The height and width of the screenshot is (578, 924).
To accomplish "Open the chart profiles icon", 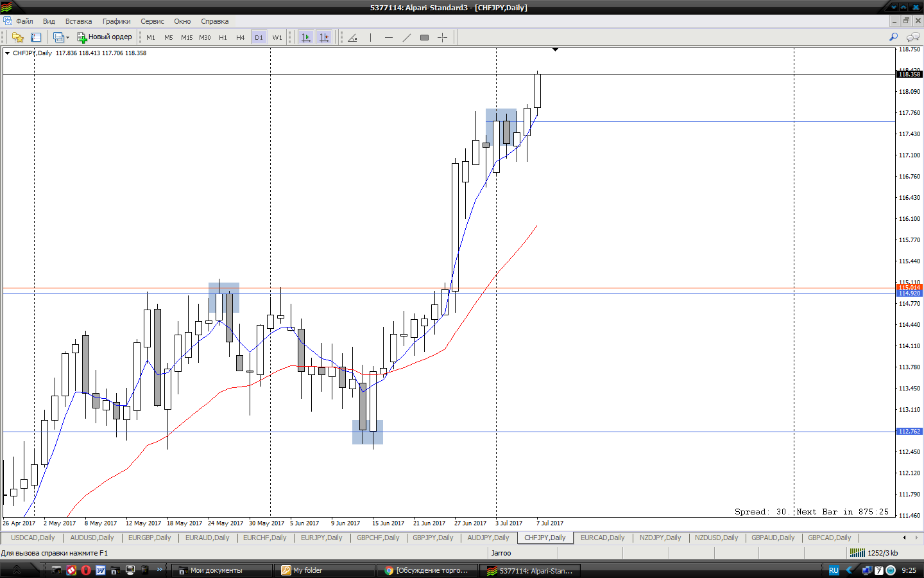I will 58,37.
